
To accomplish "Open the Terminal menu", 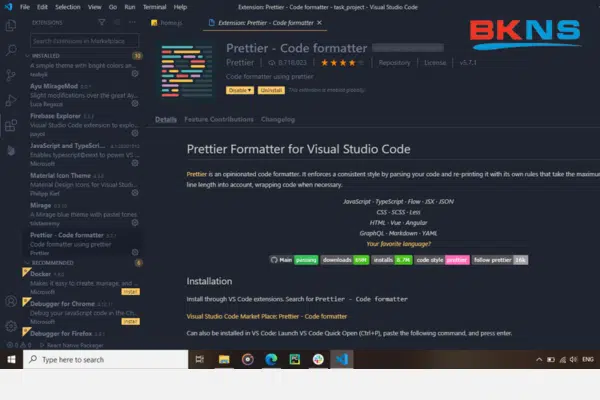I will tap(155, 7).
